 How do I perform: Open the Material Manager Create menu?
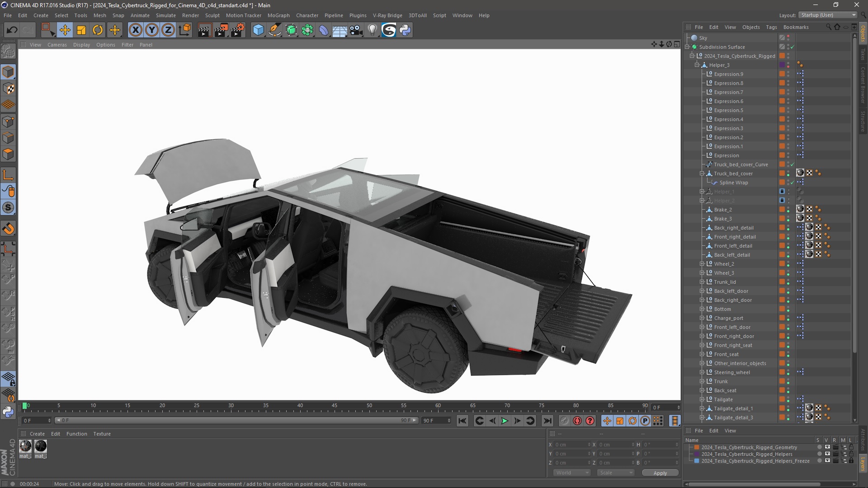coord(37,434)
